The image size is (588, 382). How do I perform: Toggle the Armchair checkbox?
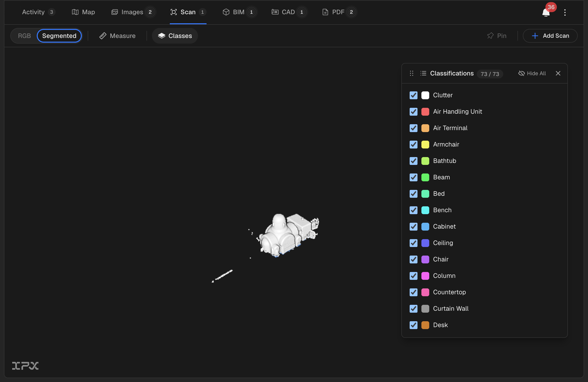pos(413,145)
